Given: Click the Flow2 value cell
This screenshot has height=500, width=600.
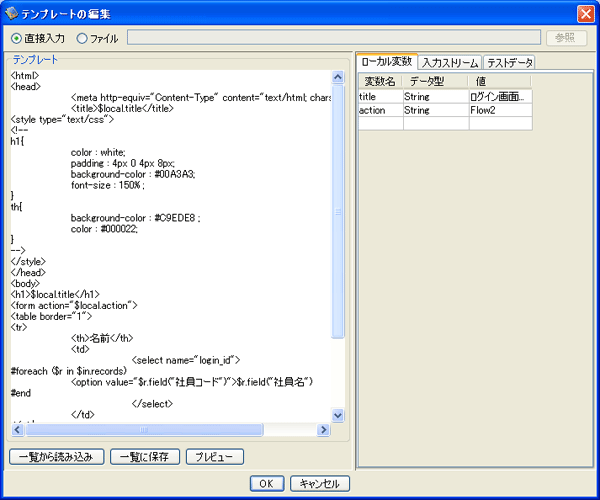Looking at the screenshot, I should point(500,111).
